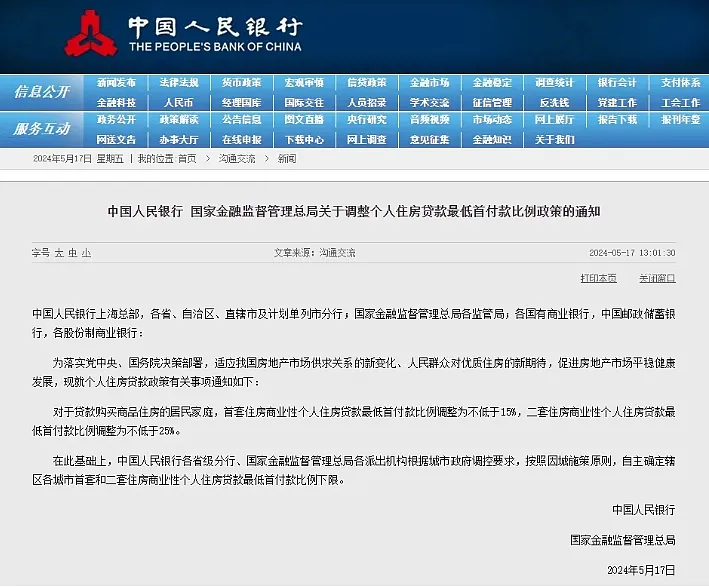
Task: Set font size to 中
Action: [x=73, y=253]
